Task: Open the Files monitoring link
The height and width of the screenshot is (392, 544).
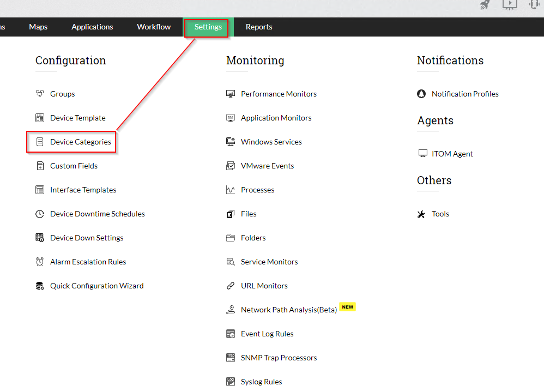Action: click(249, 214)
